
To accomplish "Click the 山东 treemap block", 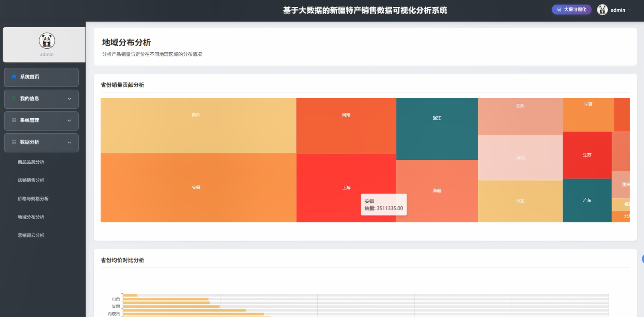I will (x=520, y=201).
